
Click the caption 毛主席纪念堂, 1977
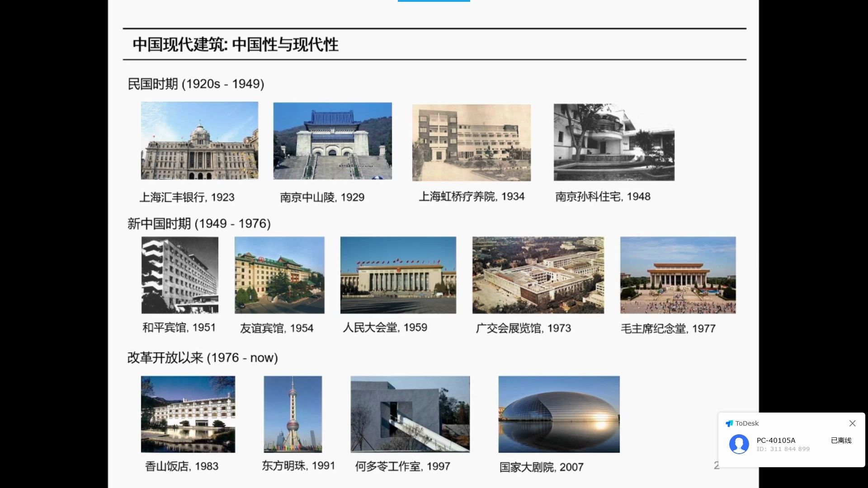[x=668, y=329]
